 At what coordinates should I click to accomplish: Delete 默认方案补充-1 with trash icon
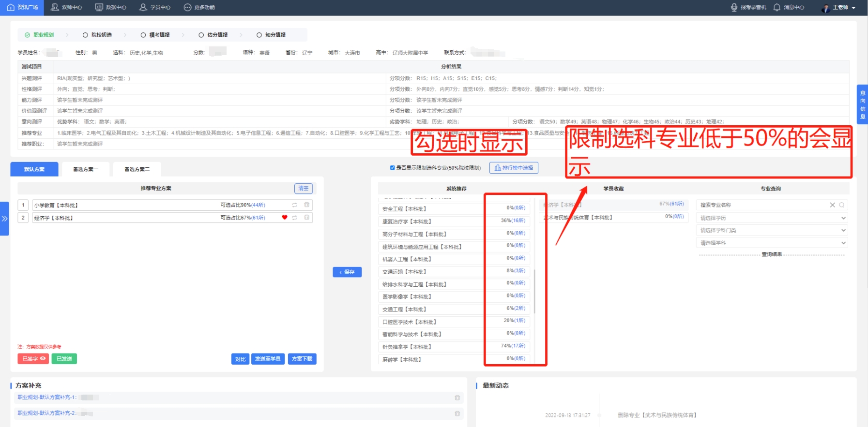tap(457, 398)
